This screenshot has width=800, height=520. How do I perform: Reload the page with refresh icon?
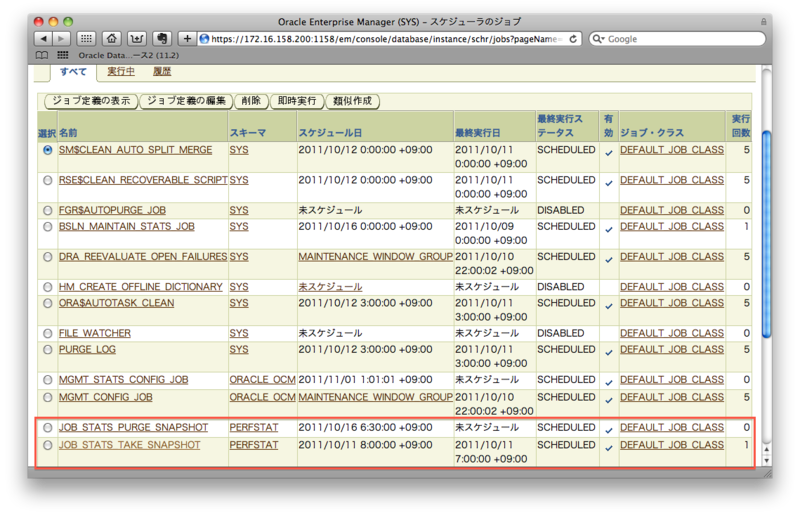click(x=573, y=39)
